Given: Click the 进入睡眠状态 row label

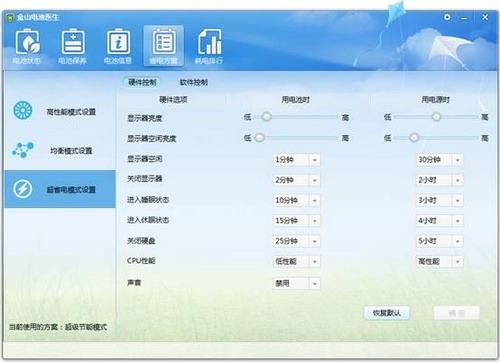Looking at the screenshot, I should click(x=148, y=200).
